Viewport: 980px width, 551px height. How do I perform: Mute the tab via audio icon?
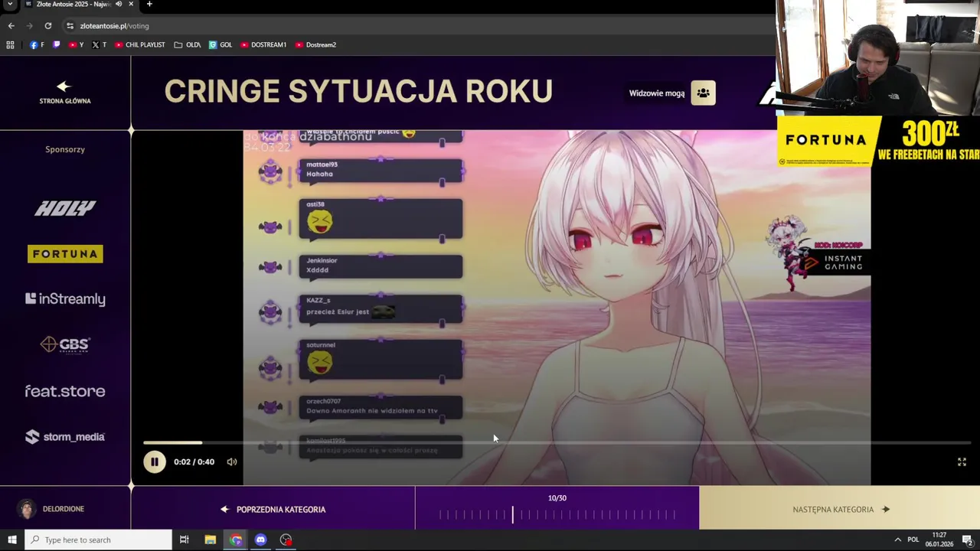click(x=119, y=4)
